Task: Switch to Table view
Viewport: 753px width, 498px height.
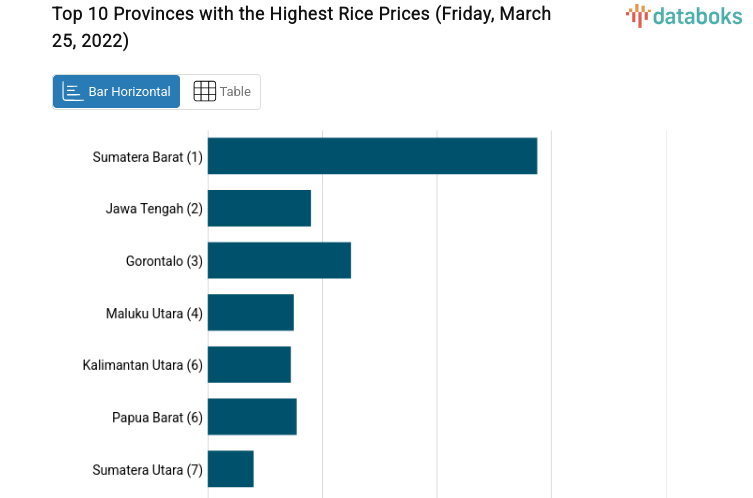Action: pos(222,91)
